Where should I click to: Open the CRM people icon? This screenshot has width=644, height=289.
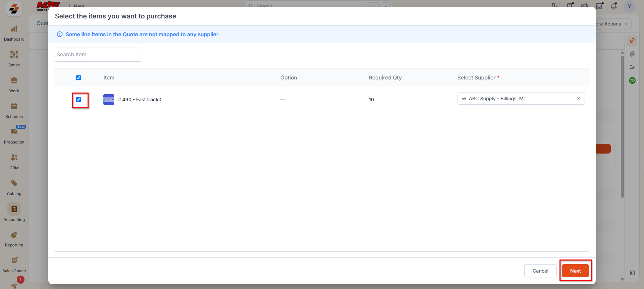tap(14, 157)
